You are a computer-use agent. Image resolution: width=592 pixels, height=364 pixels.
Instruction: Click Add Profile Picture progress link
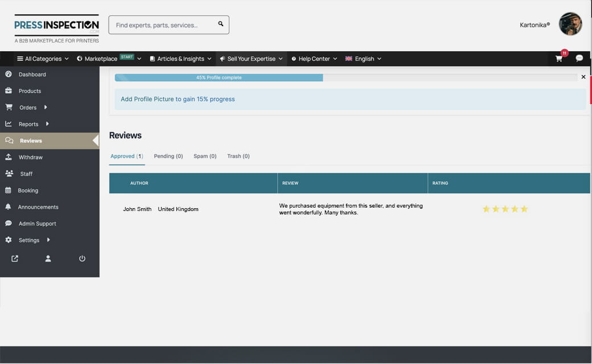[x=178, y=99]
